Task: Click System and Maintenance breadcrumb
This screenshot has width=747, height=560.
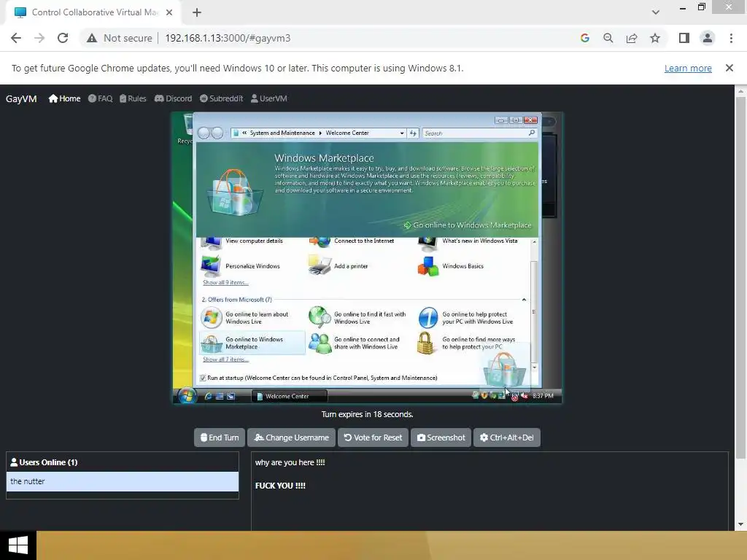Action: (282, 133)
